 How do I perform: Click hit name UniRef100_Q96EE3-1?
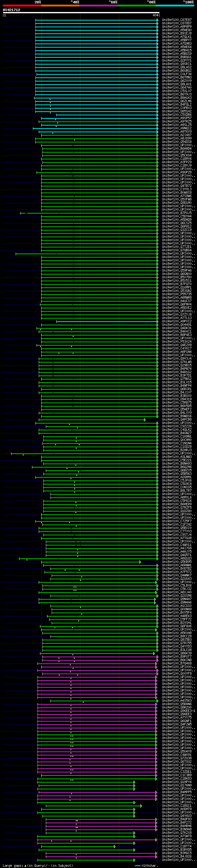pyautogui.click(x=179, y=710)
